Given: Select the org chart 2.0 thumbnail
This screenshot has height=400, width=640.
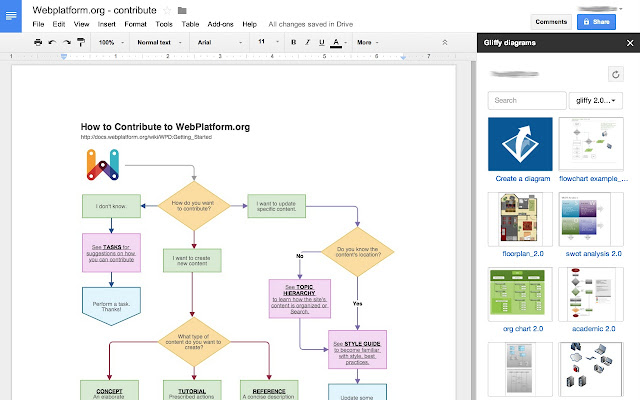Looking at the screenshot, I should (520, 294).
